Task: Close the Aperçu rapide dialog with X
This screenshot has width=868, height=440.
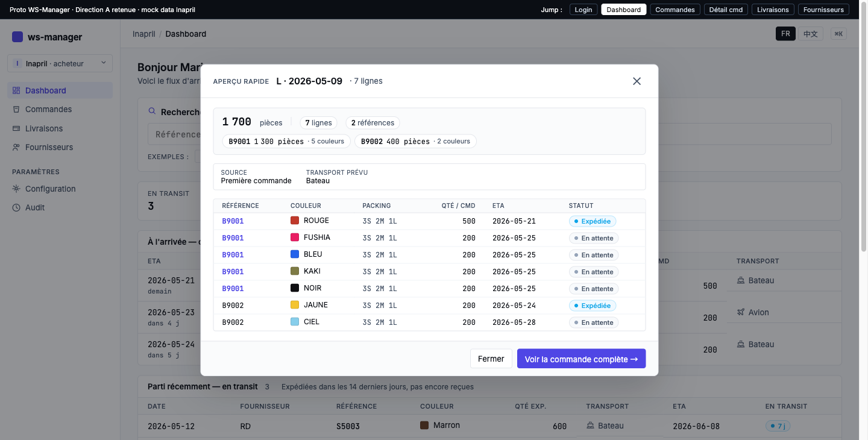Action: coord(637,81)
